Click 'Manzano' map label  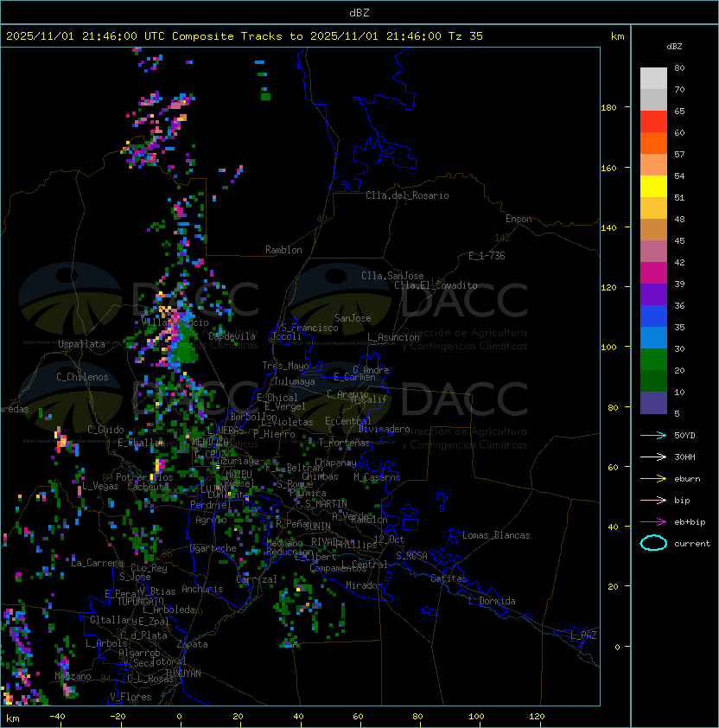(73, 676)
